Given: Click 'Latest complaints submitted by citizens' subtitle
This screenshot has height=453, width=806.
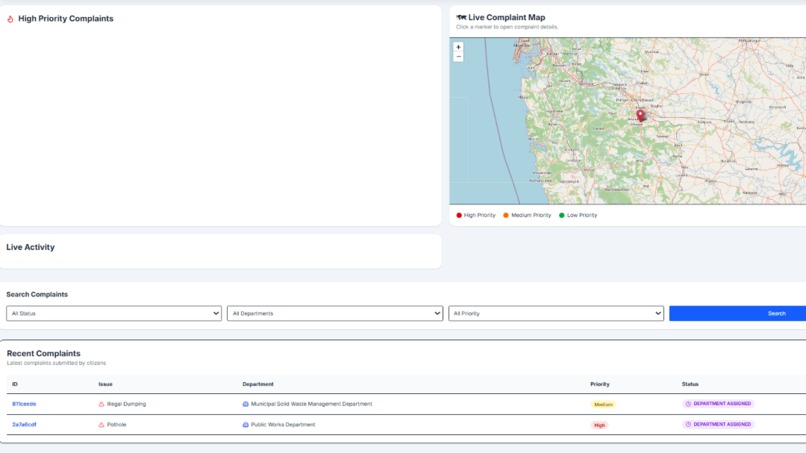Looking at the screenshot, I should pyautogui.click(x=57, y=363).
